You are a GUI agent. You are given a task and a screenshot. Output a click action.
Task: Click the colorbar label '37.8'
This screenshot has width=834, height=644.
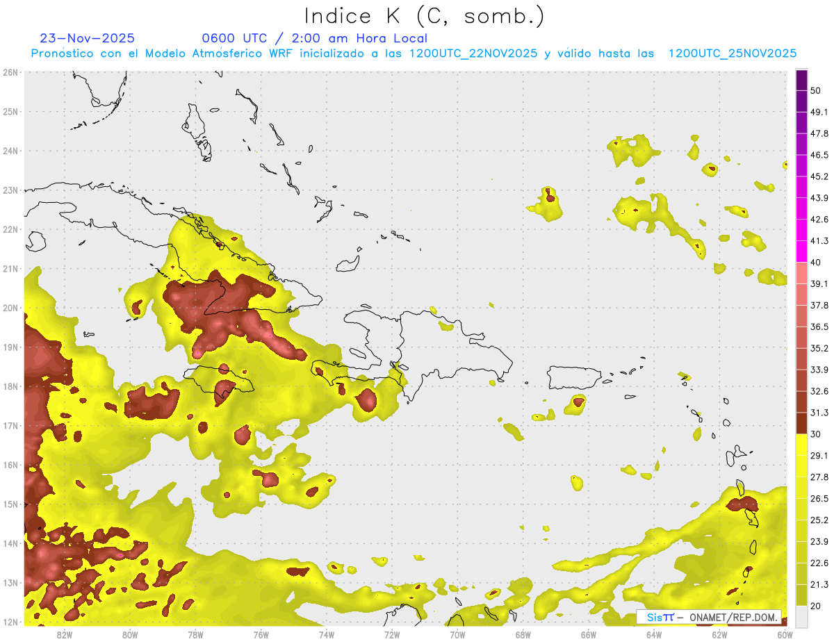pyautogui.click(x=819, y=306)
